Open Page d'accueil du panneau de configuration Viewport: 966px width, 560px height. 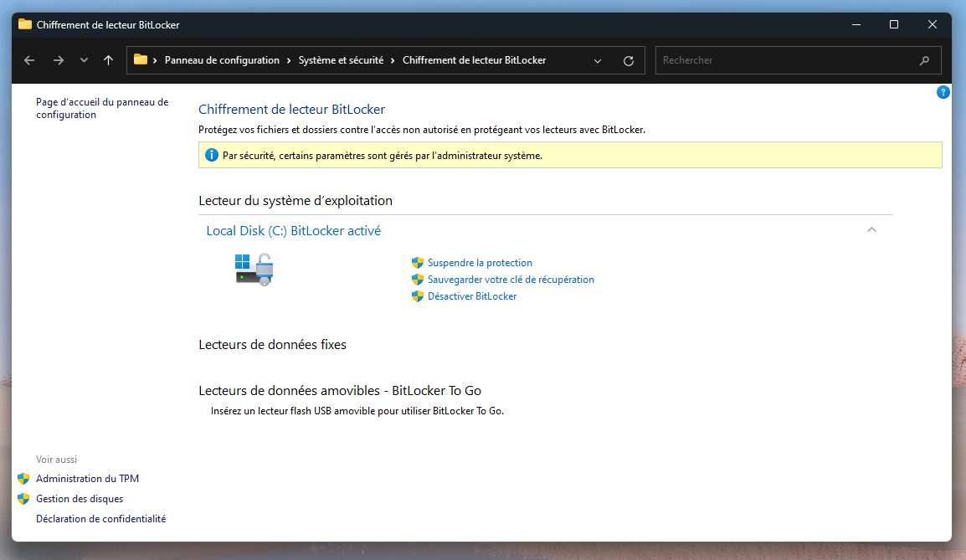pyautogui.click(x=101, y=108)
